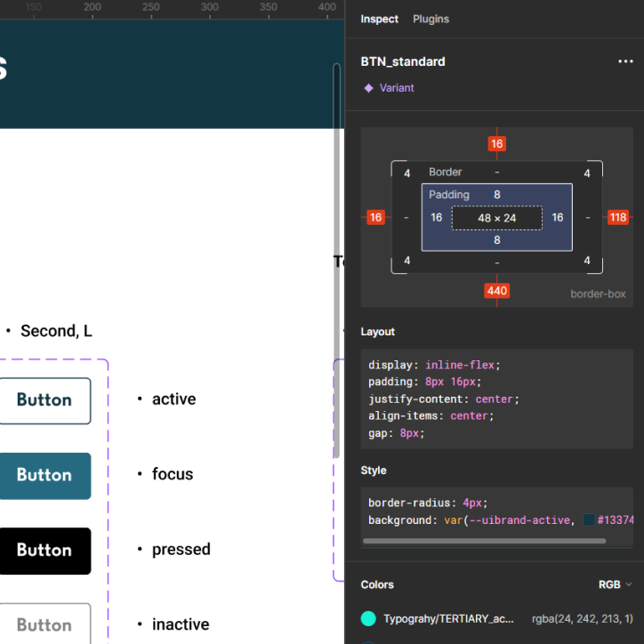Viewport: 644px width, 644px height.
Task: Click the Variant label
Action: [397, 88]
